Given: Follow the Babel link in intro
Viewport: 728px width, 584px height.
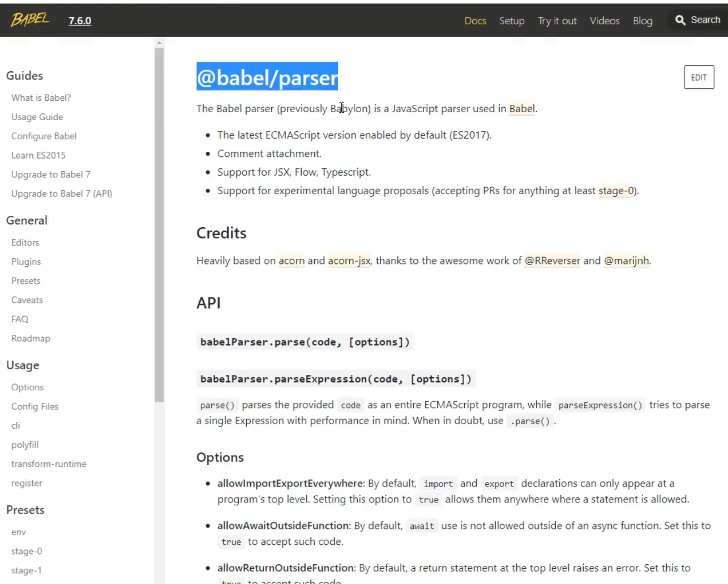Looking at the screenshot, I should [x=522, y=109].
